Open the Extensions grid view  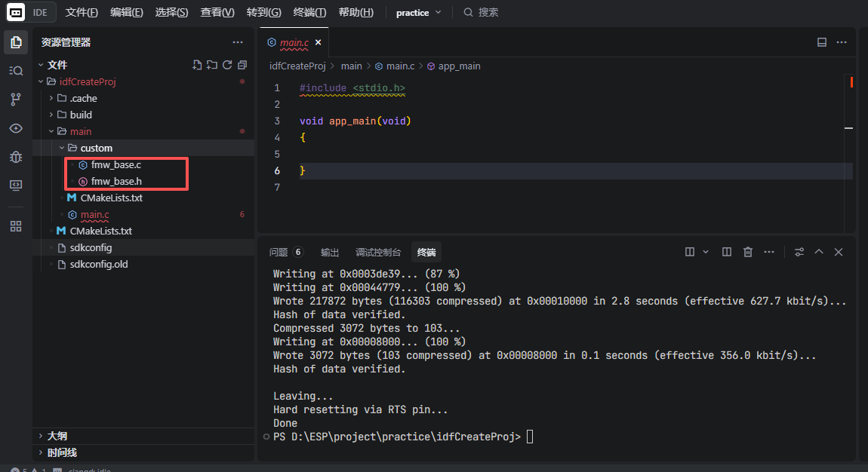pyautogui.click(x=16, y=227)
